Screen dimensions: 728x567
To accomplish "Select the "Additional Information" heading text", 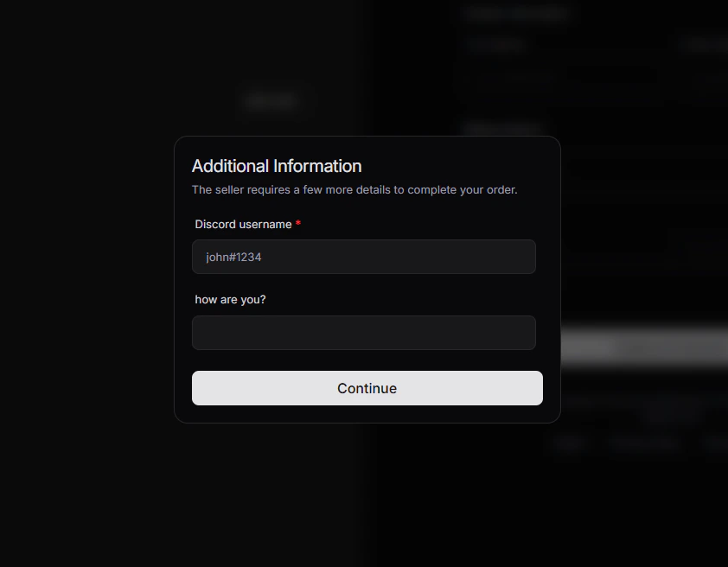I will click(x=277, y=166).
